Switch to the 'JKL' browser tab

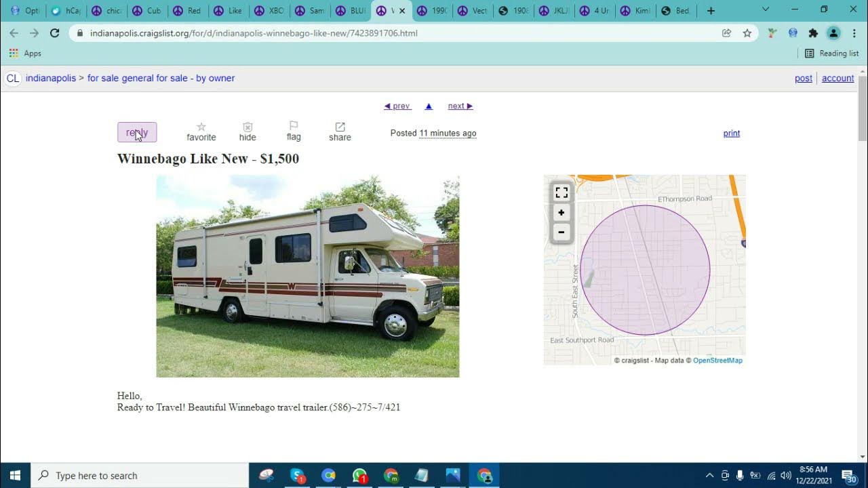(x=554, y=11)
